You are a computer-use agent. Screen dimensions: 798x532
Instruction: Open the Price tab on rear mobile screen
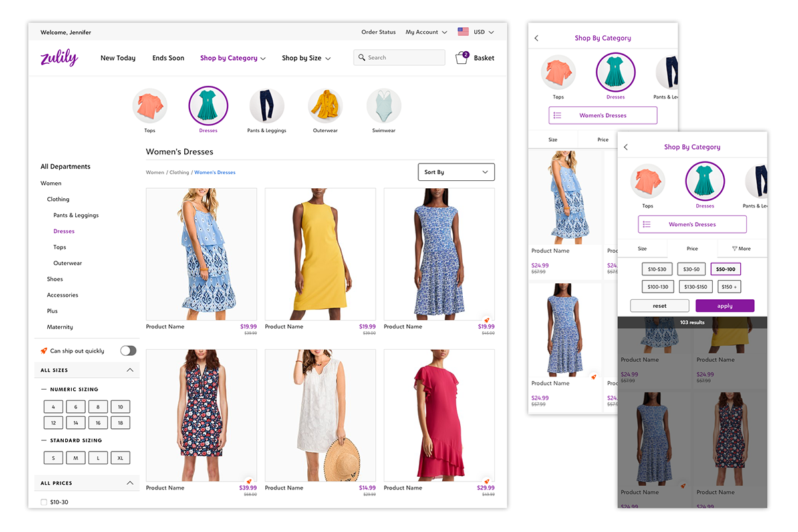[x=602, y=140]
